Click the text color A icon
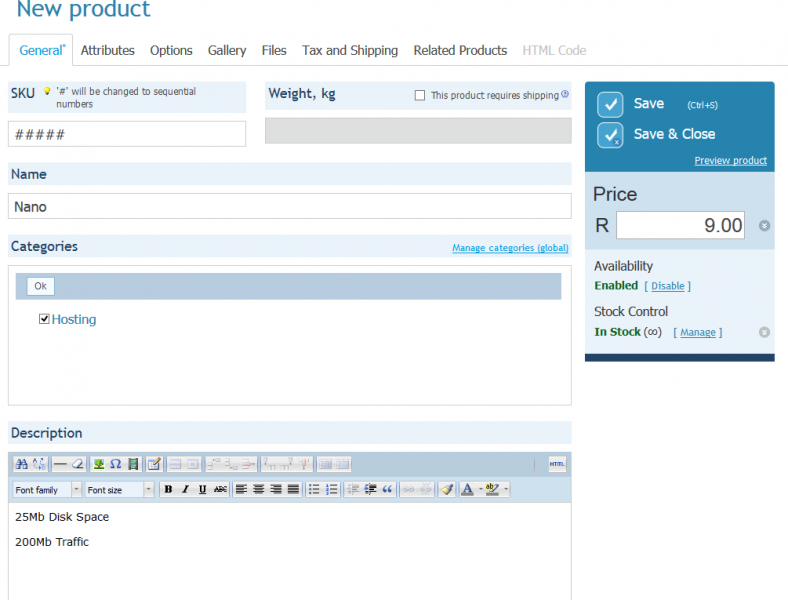The height and width of the screenshot is (600, 788). 467,489
